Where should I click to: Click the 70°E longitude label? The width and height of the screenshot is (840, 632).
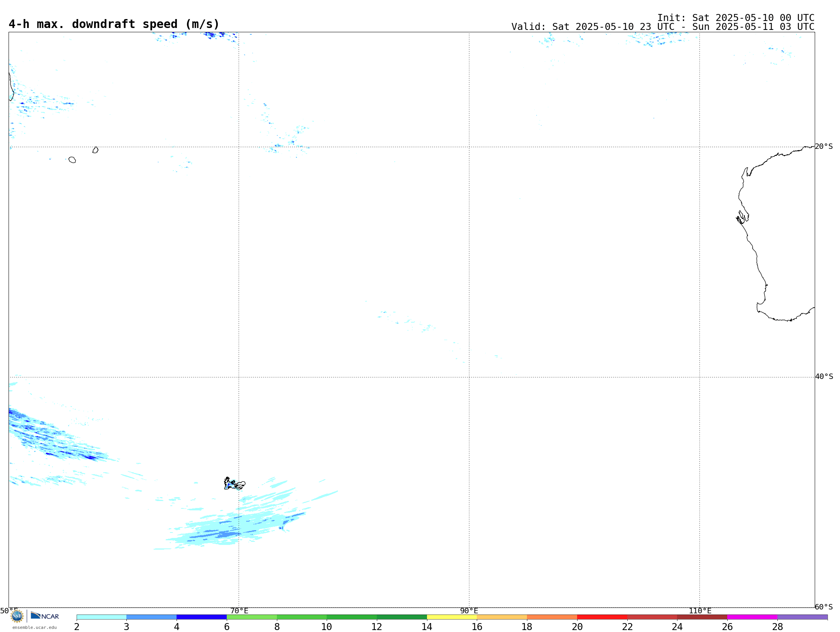click(239, 611)
